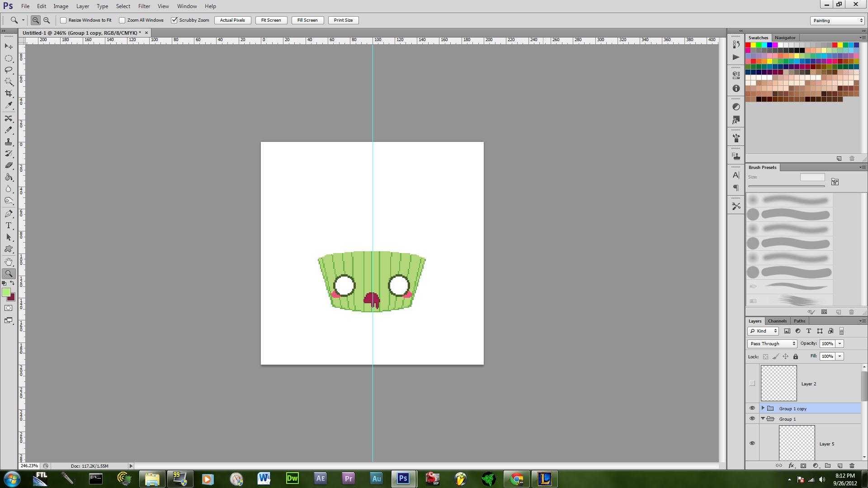Adjust the brush Size slider
The height and width of the screenshot is (488, 868).
tap(787, 186)
